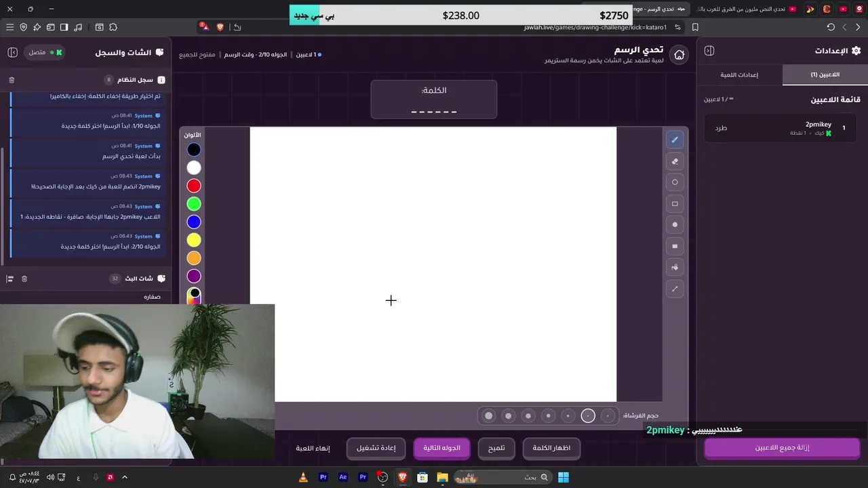Click the إنهاء اللعبة end game button
The width and height of the screenshot is (868, 488).
pyautogui.click(x=313, y=448)
